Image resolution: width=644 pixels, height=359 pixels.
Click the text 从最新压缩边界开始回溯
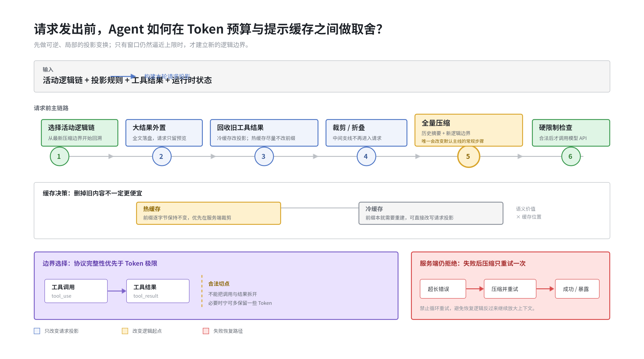click(75, 138)
